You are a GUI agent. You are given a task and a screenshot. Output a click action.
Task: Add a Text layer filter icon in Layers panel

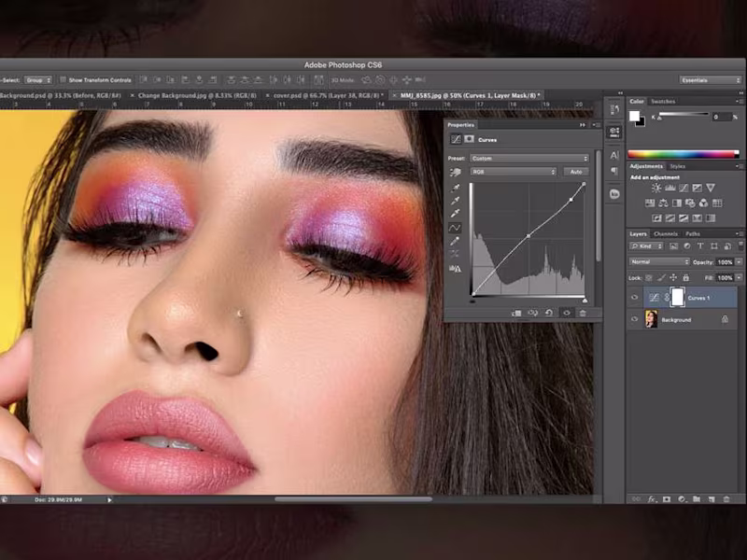pos(700,245)
